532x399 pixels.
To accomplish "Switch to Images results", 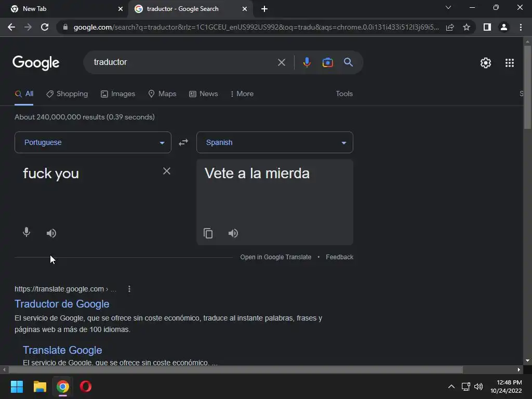I will point(118,94).
